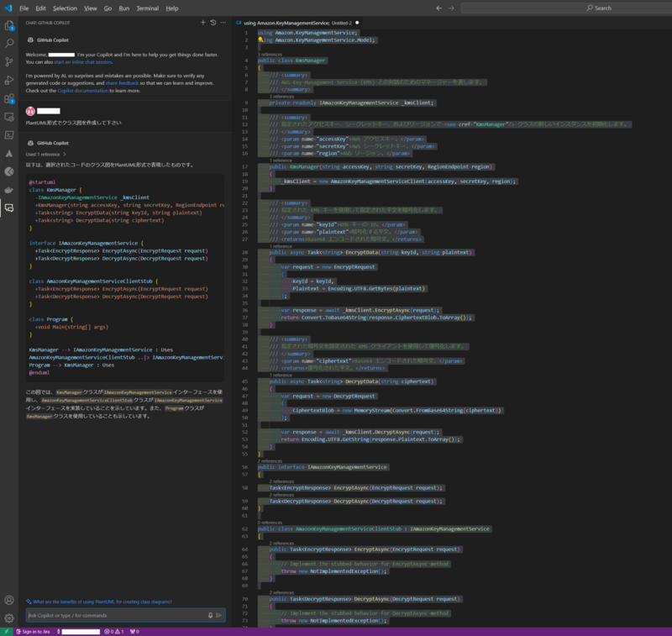Click the start an inline chat session link

tap(82, 62)
